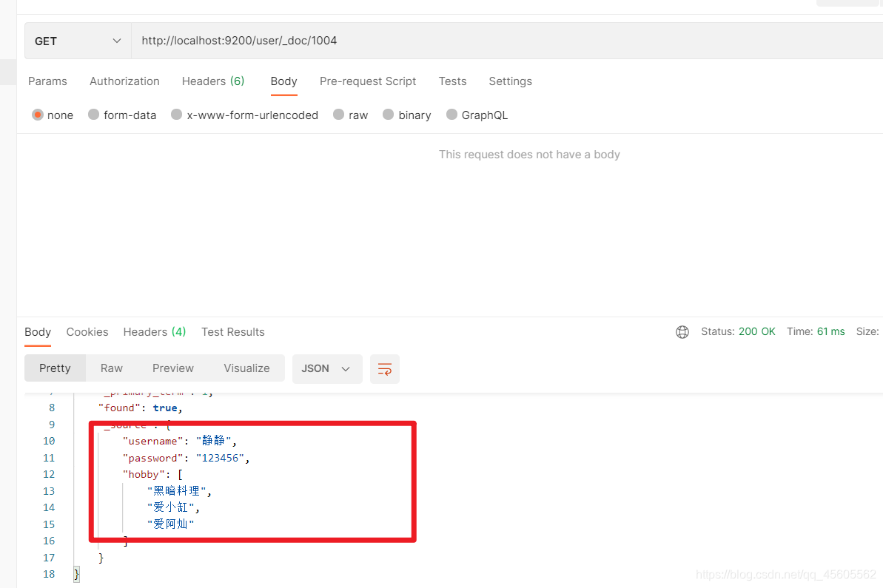This screenshot has width=883, height=588.
Task: Open request Headers (6) tab
Action: click(213, 81)
